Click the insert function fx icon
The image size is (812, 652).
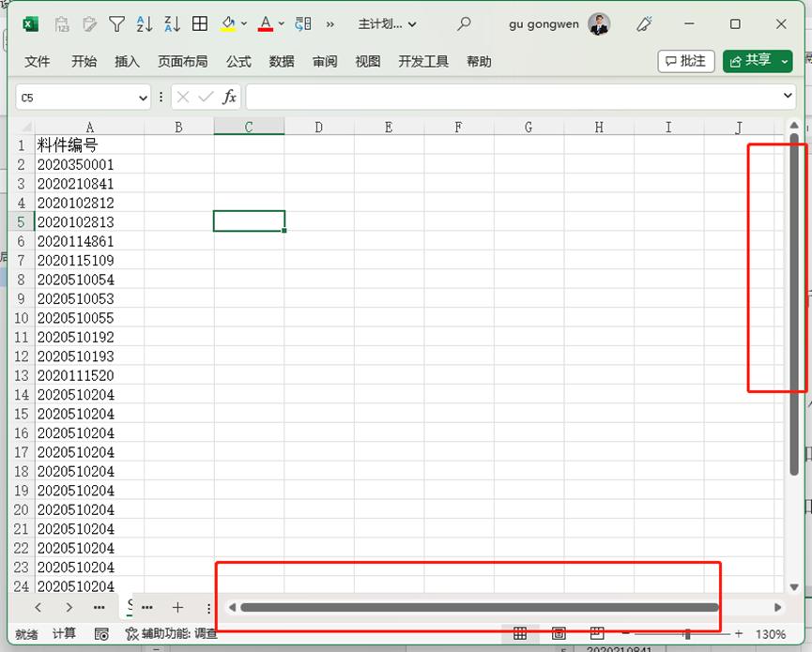pos(229,97)
